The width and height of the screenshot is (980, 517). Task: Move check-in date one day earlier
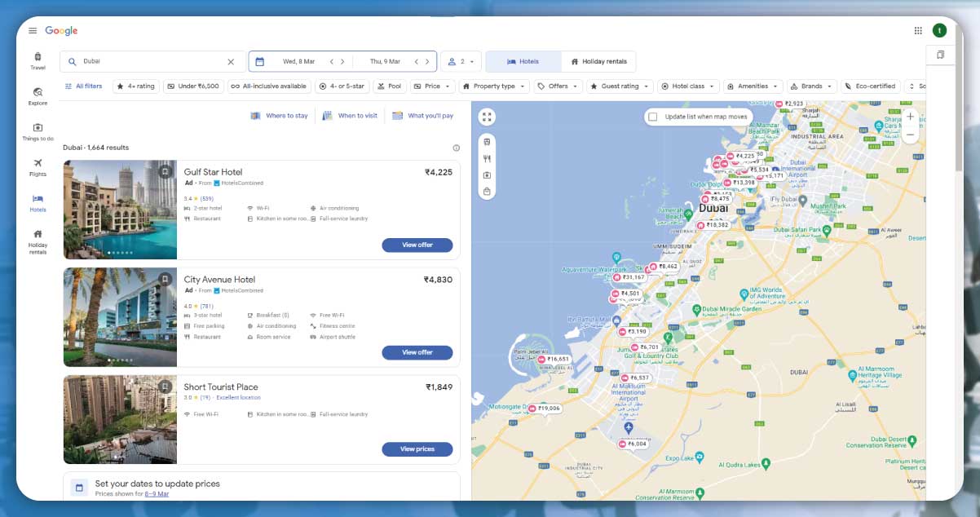[332, 62]
